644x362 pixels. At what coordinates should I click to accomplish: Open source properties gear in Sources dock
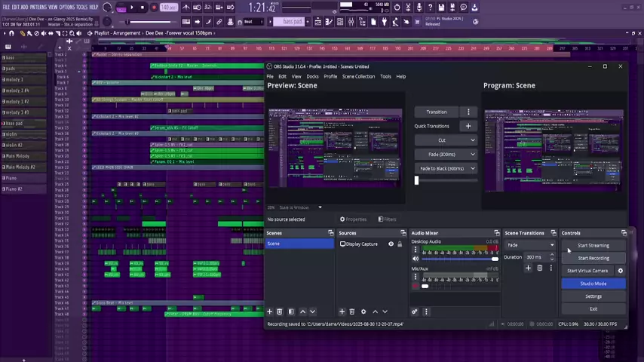click(x=363, y=311)
